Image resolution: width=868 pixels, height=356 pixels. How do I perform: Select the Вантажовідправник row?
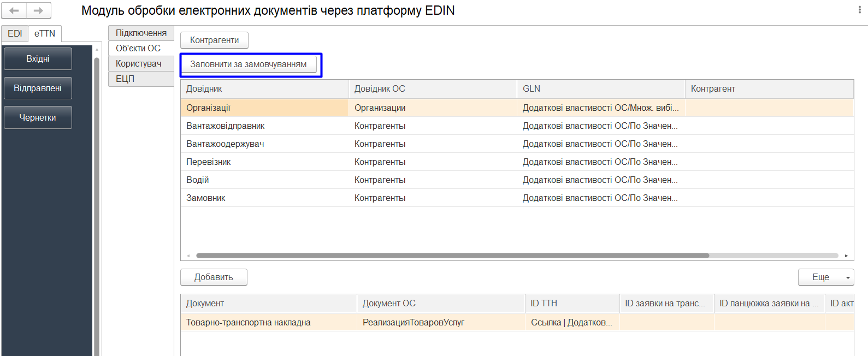(x=517, y=126)
